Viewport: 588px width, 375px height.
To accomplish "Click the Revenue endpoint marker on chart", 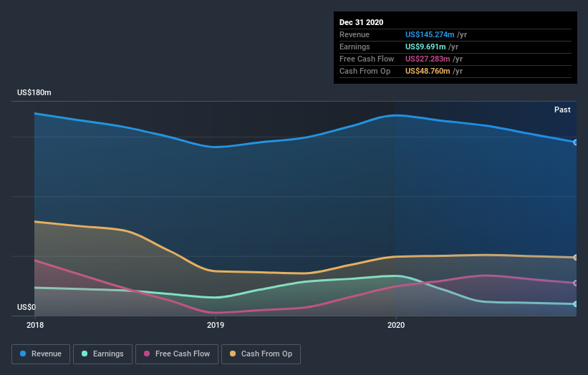I will coord(575,142).
